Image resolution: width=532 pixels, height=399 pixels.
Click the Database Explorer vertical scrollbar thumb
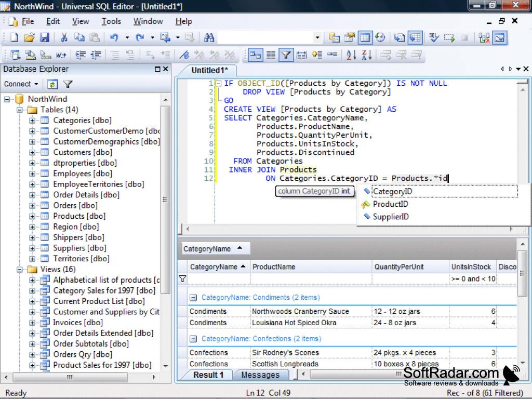click(165, 199)
